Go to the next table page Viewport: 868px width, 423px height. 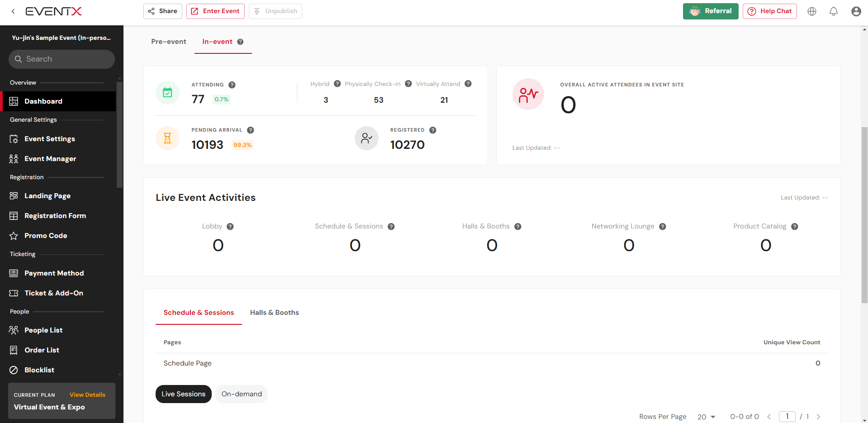(x=818, y=417)
